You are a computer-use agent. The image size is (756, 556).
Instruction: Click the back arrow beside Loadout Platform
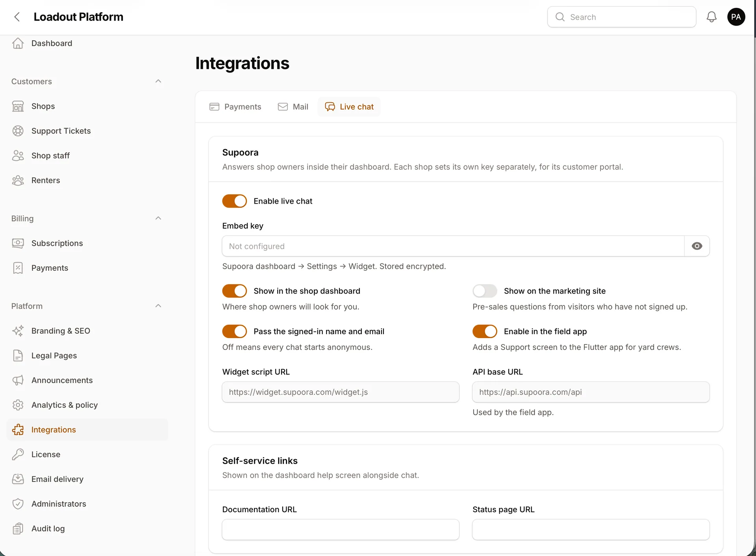[x=17, y=17]
